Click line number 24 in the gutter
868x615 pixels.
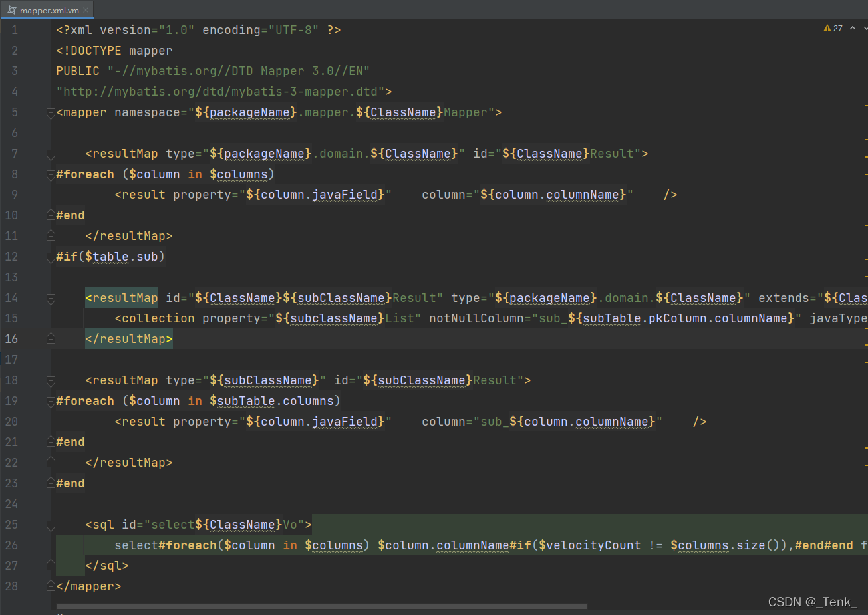click(11, 504)
